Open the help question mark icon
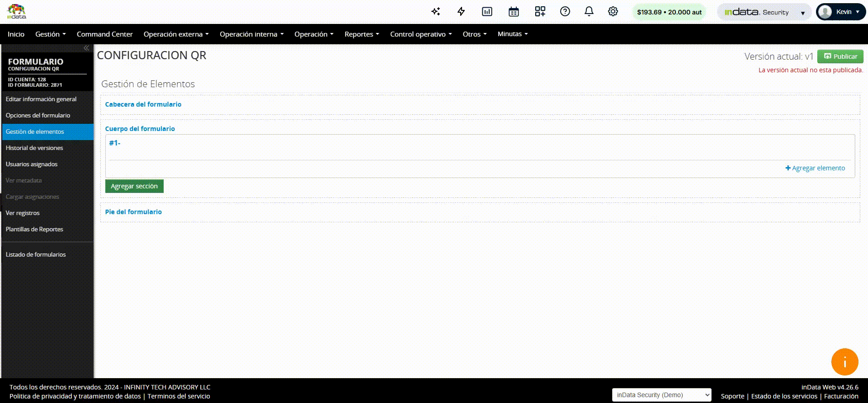This screenshot has width=868, height=403. coord(565,12)
